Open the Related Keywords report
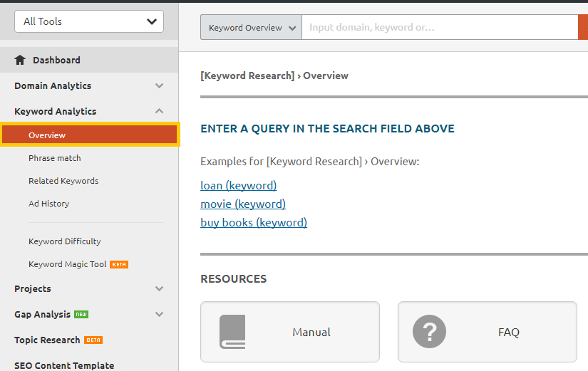This screenshot has height=371, width=588. coord(63,181)
